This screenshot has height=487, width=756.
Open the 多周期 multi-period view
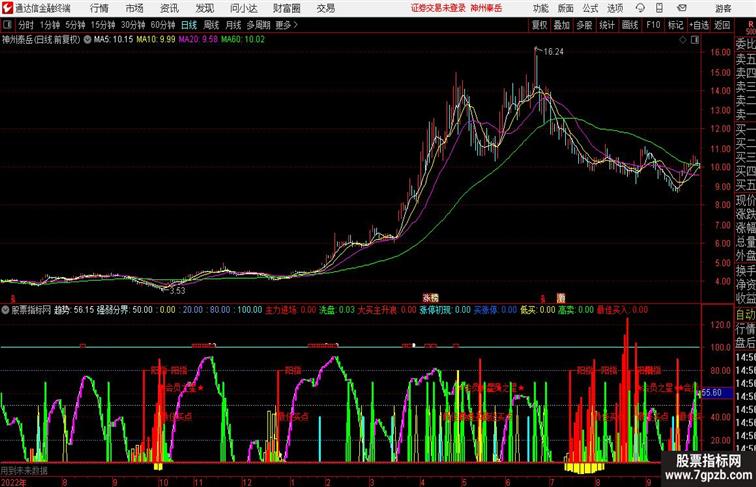[x=258, y=25]
